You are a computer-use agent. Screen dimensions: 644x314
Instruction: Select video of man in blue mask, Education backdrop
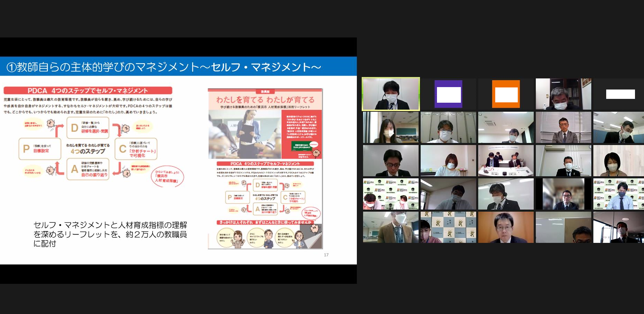(x=619, y=194)
